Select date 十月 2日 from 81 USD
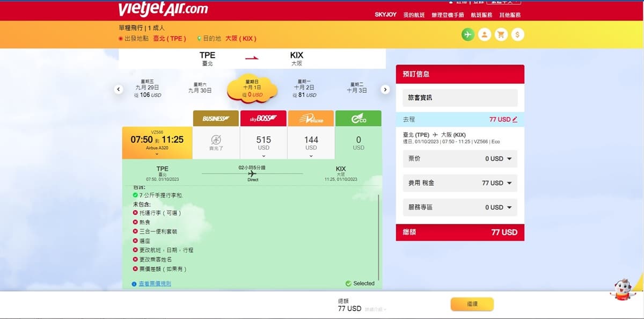The width and height of the screenshot is (644, 319). (304, 89)
